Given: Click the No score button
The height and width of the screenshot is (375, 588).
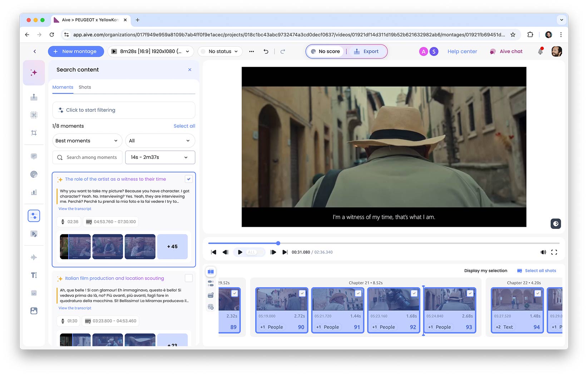Looking at the screenshot, I should [325, 51].
